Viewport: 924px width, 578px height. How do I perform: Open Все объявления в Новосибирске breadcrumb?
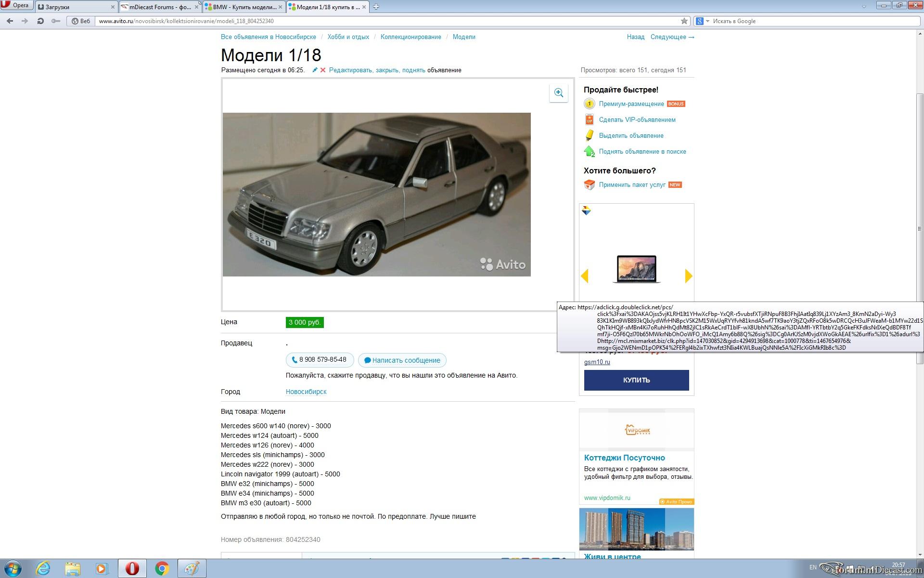coord(269,37)
